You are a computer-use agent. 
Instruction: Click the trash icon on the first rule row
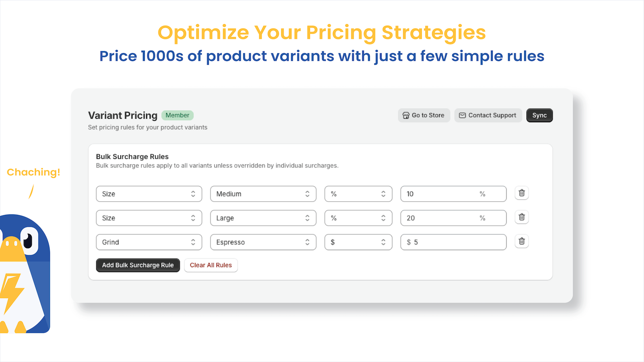click(x=521, y=193)
